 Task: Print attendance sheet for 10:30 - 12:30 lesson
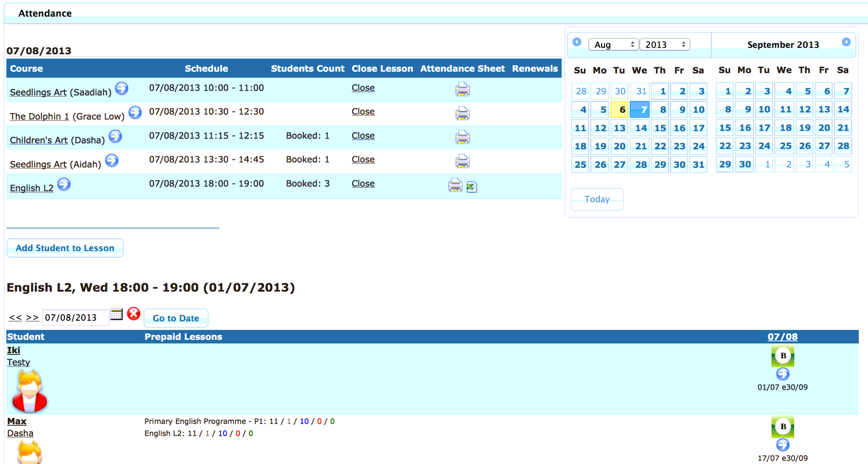click(462, 113)
